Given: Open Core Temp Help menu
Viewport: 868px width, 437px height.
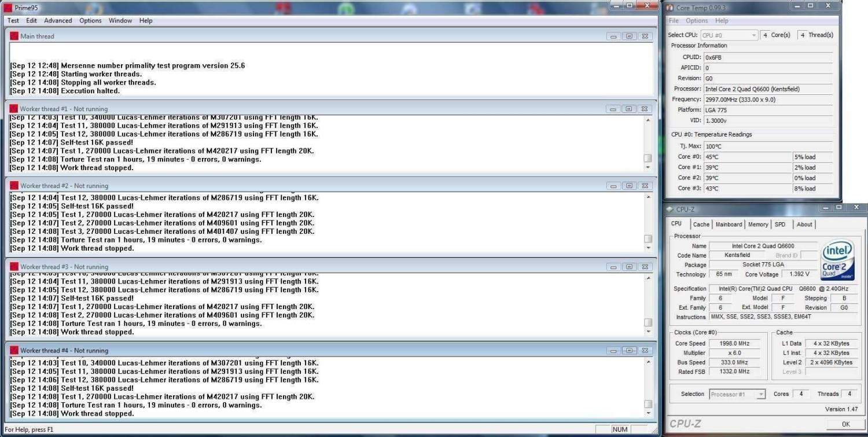Looking at the screenshot, I should (x=722, y=20).
